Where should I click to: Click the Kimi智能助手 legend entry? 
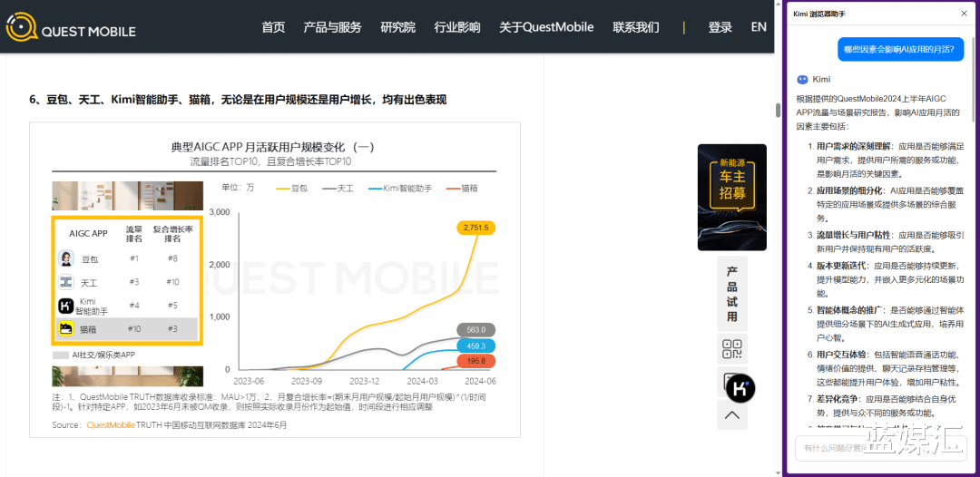coord(400,188)
